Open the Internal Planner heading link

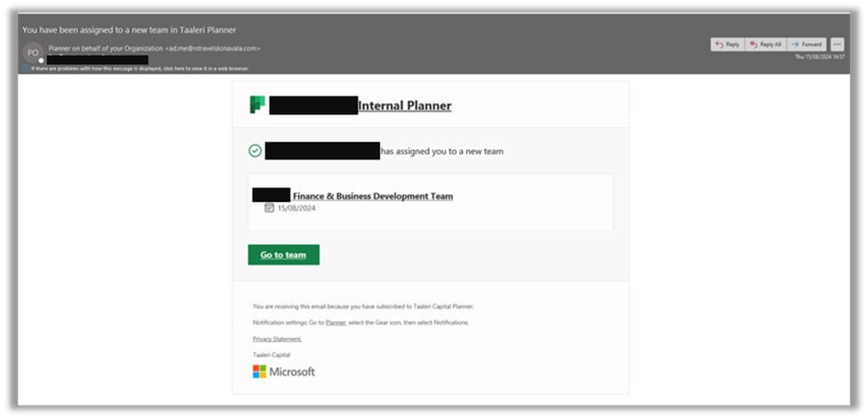[x=405, y=105]
